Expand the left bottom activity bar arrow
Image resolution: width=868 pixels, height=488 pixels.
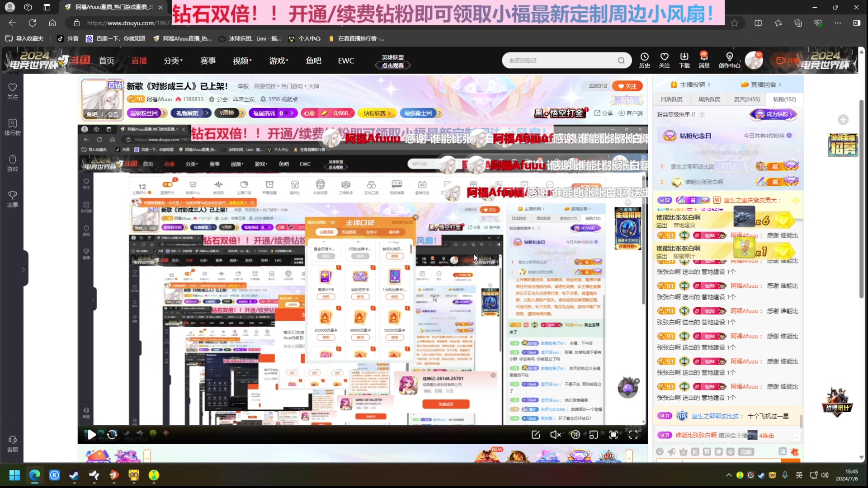pyautogui.click(x=147, y=457)
